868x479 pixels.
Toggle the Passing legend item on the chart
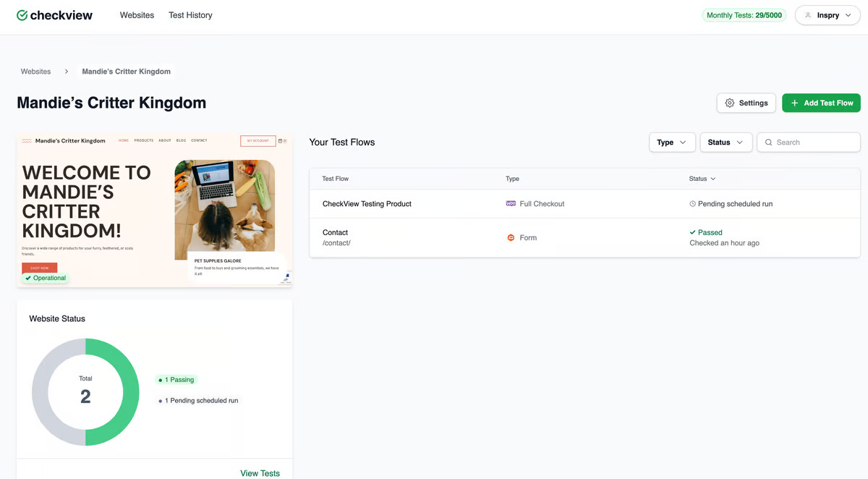(176, 379)
